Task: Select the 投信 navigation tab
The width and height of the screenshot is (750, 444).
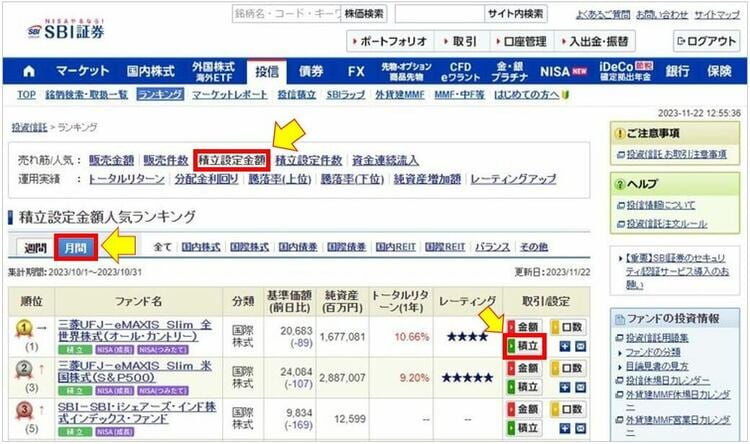Action: [x=267, y=72]
